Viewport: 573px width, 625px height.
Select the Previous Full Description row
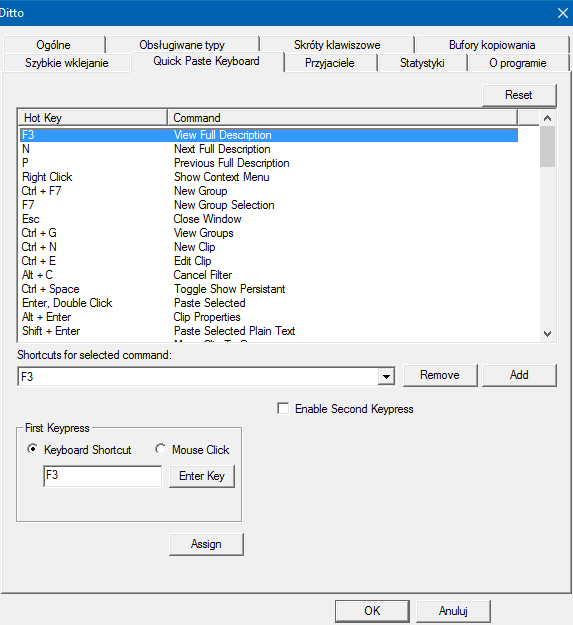[x=269, y=163]
